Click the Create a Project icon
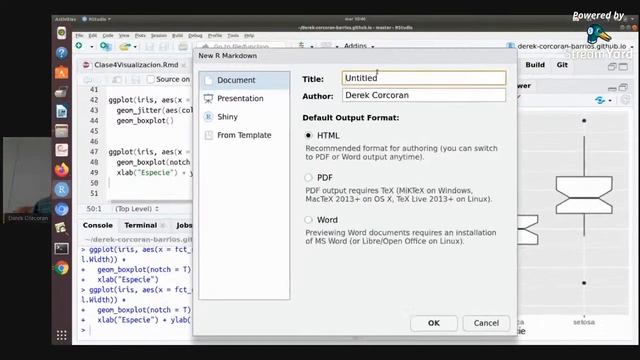The image size is (640, 360). click(106, 46)
